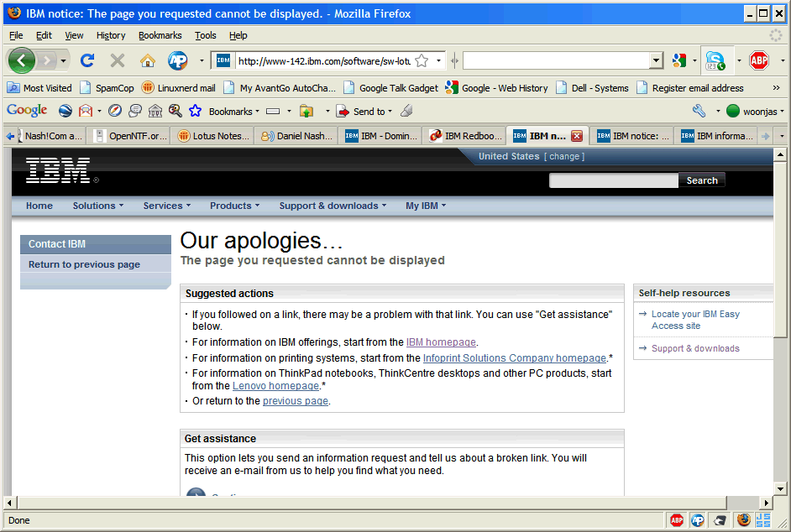Click the chat bubbles icon on Google Toolbar
This screenshot has height=532, width=791.
click(x=135, y=111)
